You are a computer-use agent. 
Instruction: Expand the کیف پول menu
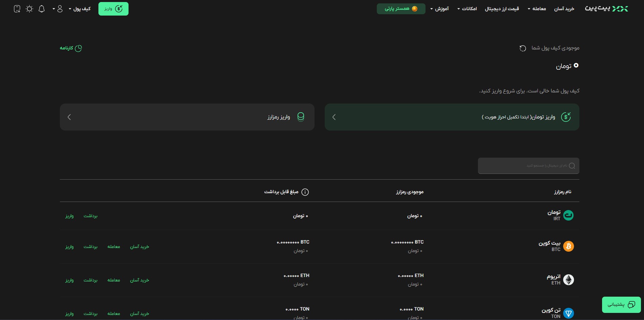(79, 9)
